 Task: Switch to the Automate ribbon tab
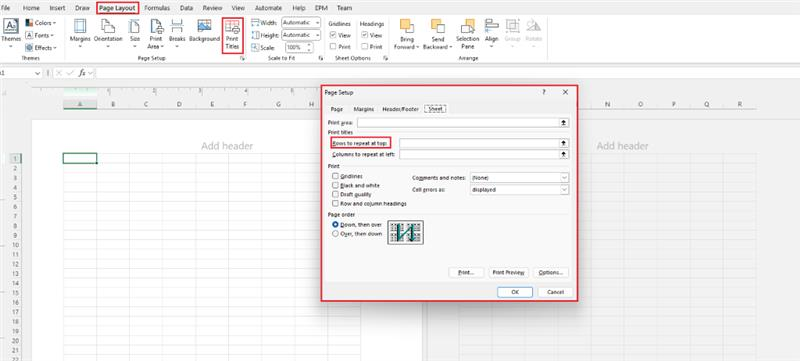268,8
